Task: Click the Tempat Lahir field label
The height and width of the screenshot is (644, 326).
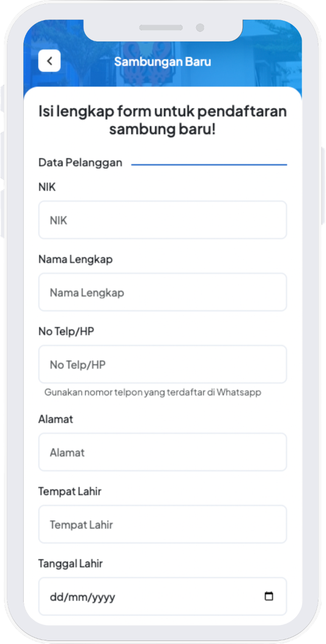Action: (70, 491)
